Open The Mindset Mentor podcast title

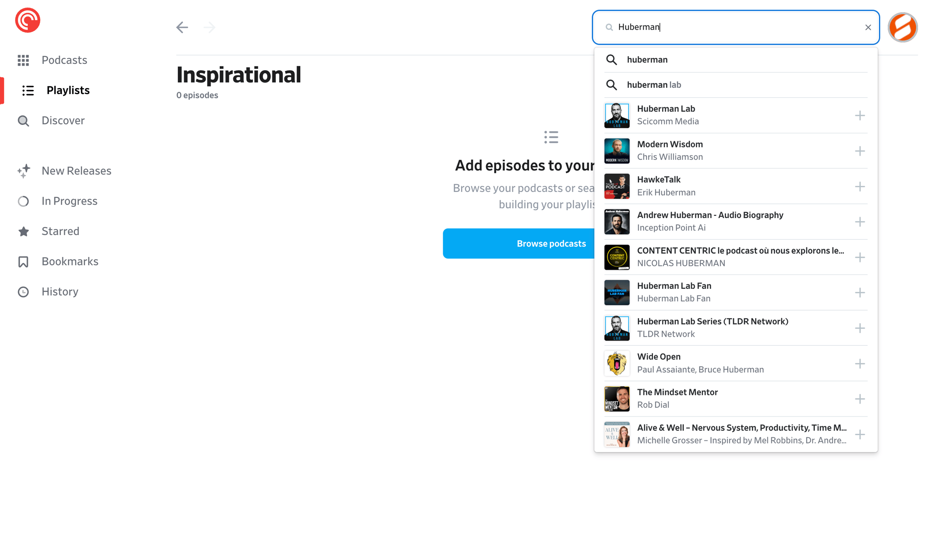[x=678, y=392]
